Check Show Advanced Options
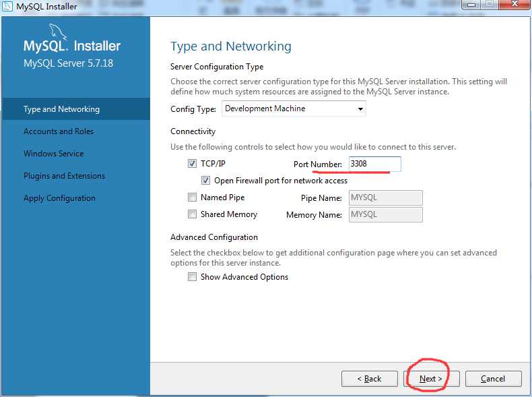532x397 pixels. 192,277
